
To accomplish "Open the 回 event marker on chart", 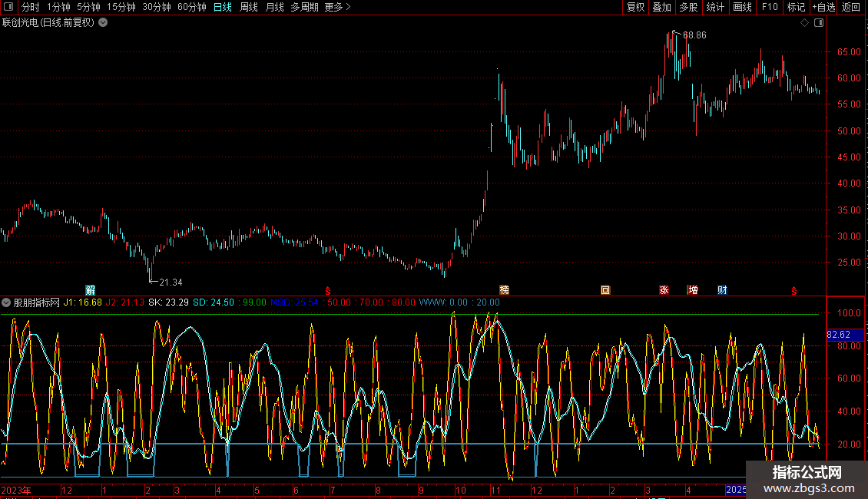I will pos(605,290).
